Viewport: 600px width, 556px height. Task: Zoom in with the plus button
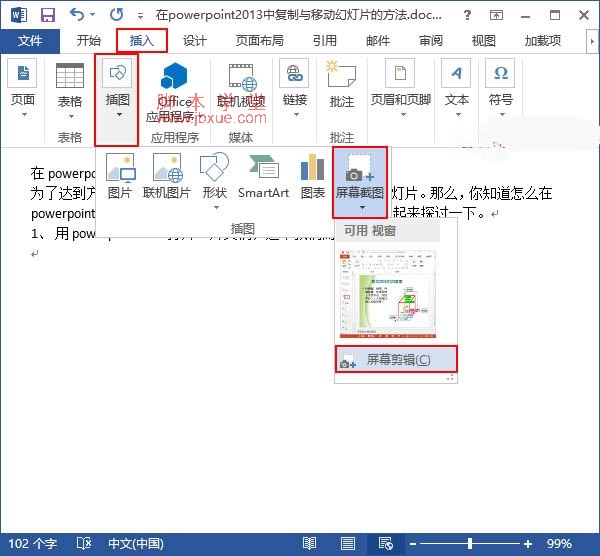pos(528,544)
